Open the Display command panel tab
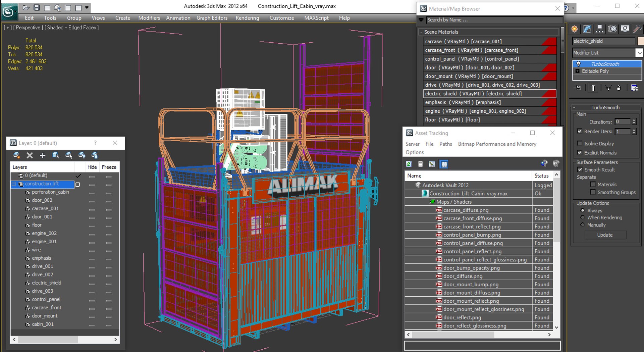 click(625, 29)
